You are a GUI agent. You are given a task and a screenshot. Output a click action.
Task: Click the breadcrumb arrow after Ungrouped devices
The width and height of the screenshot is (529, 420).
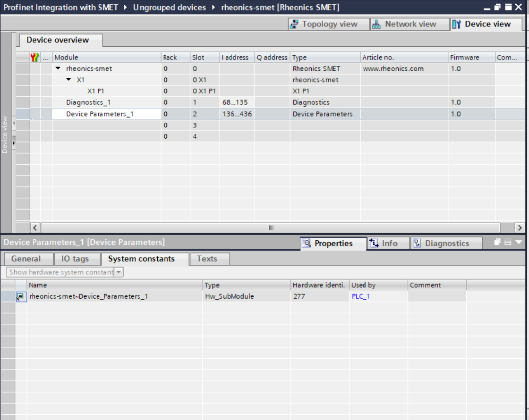(213, 7)
